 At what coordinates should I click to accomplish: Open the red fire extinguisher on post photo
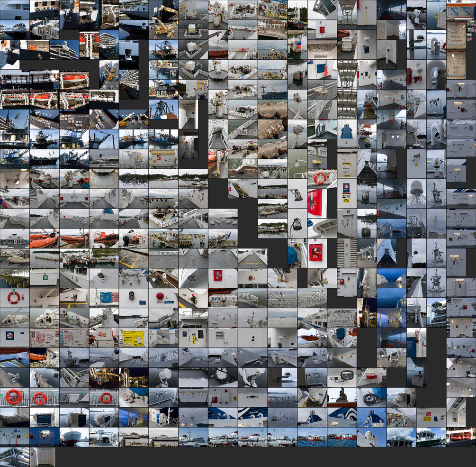416,343
